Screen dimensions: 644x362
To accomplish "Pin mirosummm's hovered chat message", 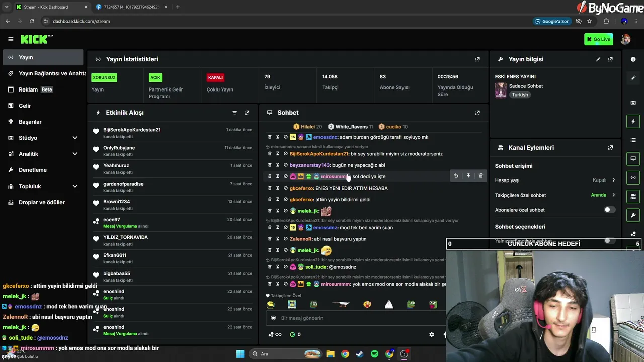I will [468, 176].
